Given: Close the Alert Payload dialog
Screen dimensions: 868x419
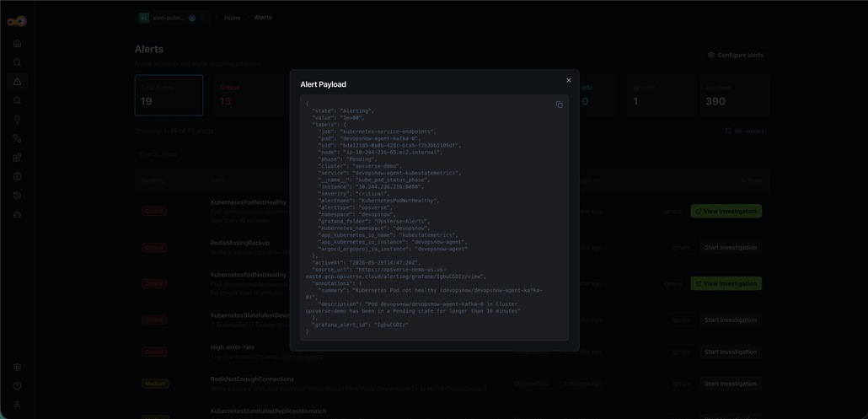Looking at the screenshot, I should point(569,80).
